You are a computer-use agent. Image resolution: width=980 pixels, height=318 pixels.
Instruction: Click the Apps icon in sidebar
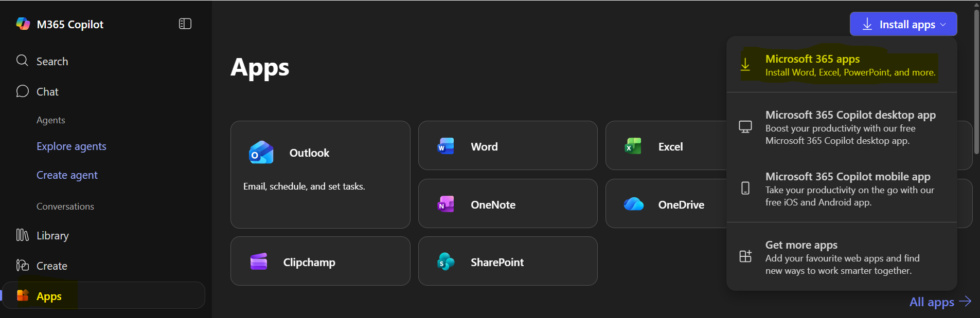23,295
